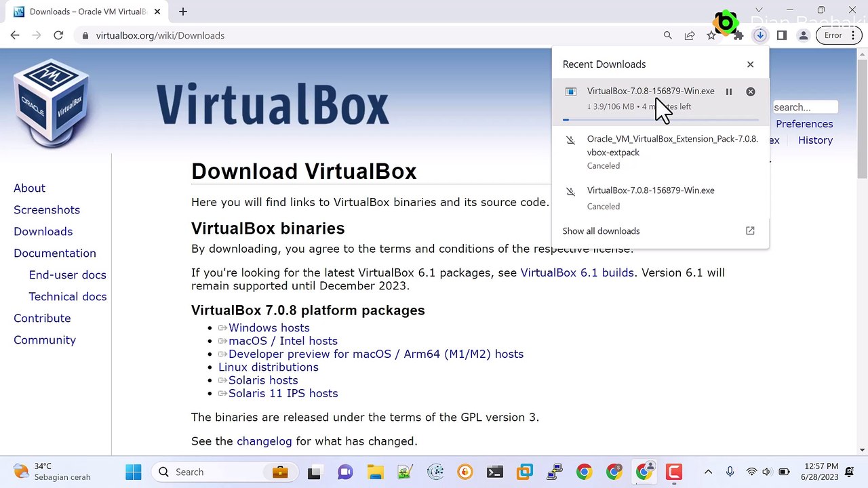Open the Screenshots sidebar link
Screen dimensions: 868x488
47,210
